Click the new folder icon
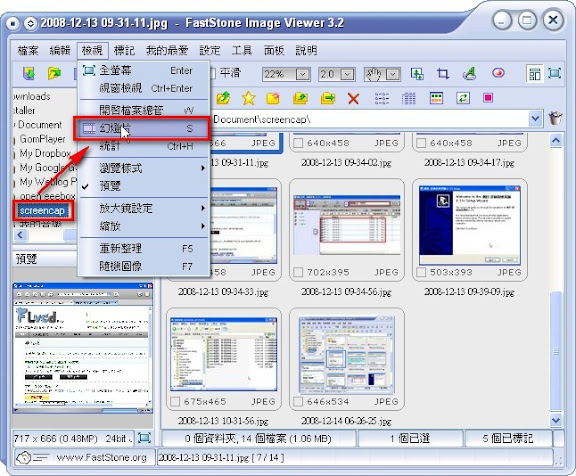This screenshot has height=476, width=576. pos(273,98)
